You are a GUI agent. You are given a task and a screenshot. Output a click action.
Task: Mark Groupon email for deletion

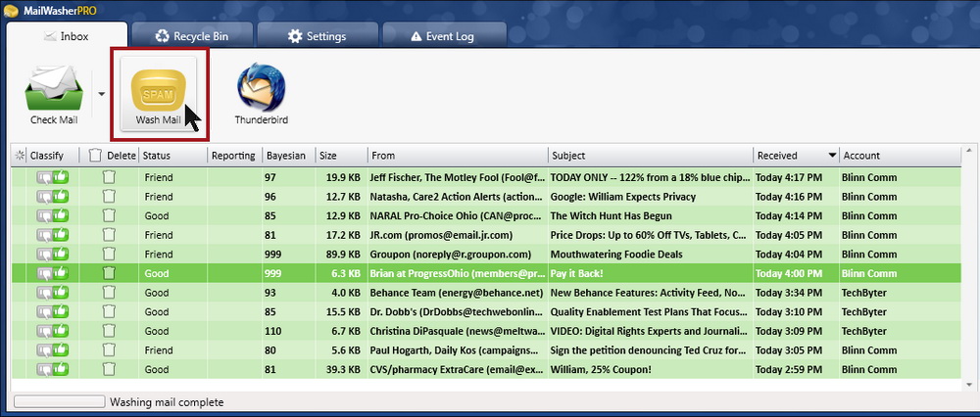110,255
